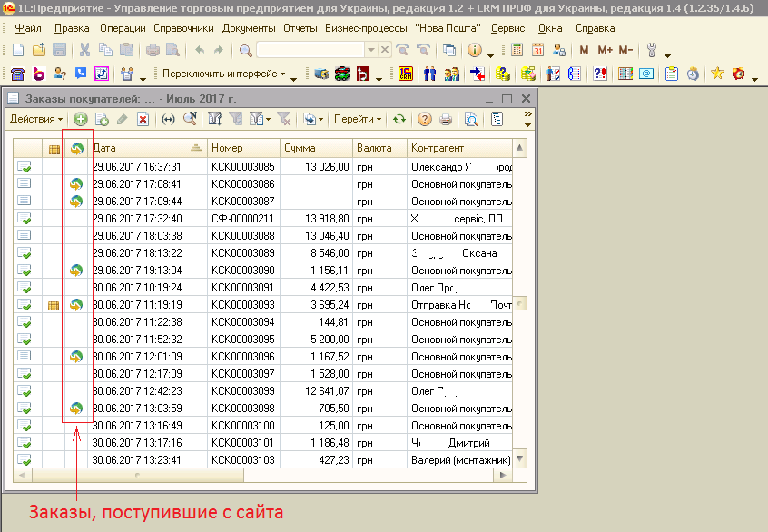768x532 pixels.
Task: Open the Отчеты menu
Action: pos(300,28)
